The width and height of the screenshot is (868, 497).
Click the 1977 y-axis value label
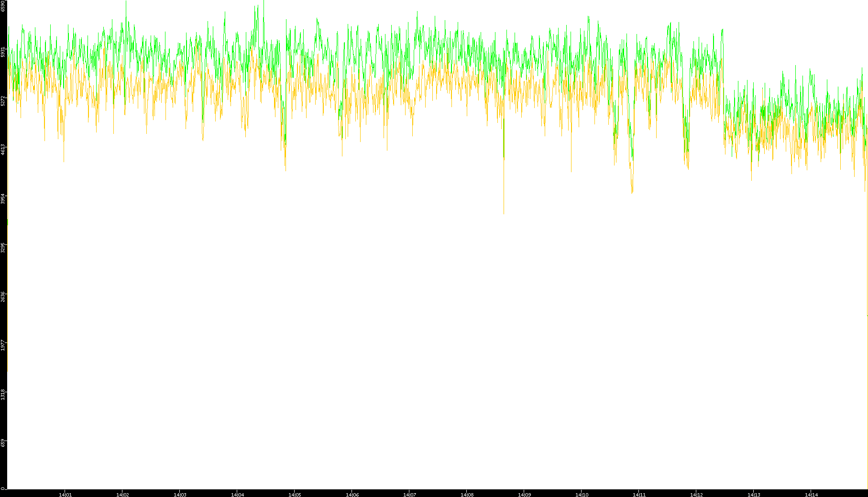3,346
